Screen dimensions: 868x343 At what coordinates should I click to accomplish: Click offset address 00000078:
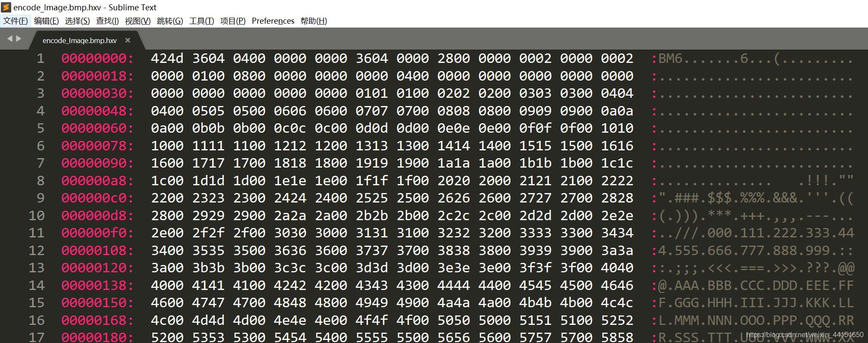(x=97, y=146)
